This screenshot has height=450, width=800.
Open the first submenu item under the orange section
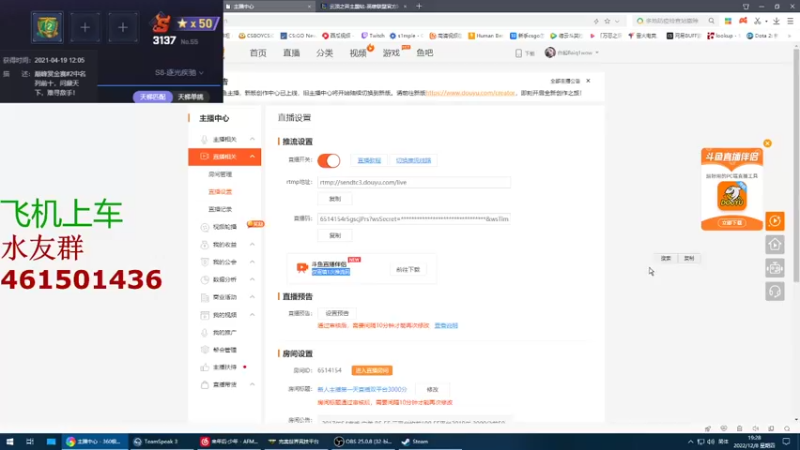pyautogui.click(x=220, y=174)
